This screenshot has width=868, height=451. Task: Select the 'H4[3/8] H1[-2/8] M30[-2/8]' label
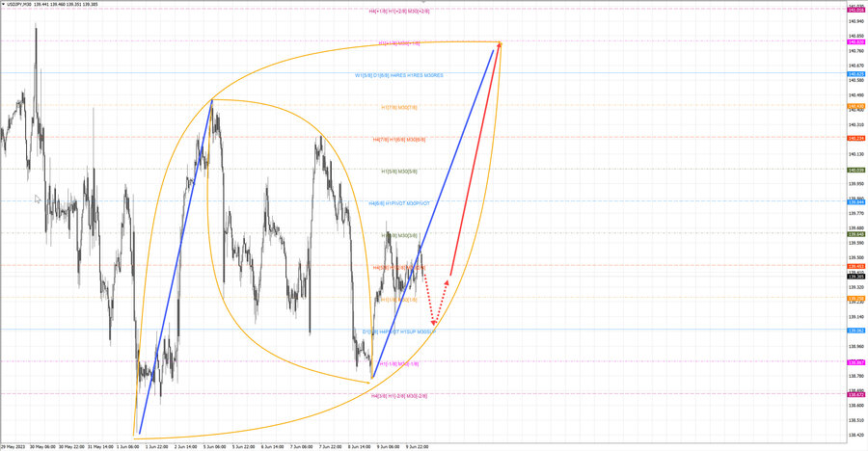pyautogui.click(x=399, y=396)
